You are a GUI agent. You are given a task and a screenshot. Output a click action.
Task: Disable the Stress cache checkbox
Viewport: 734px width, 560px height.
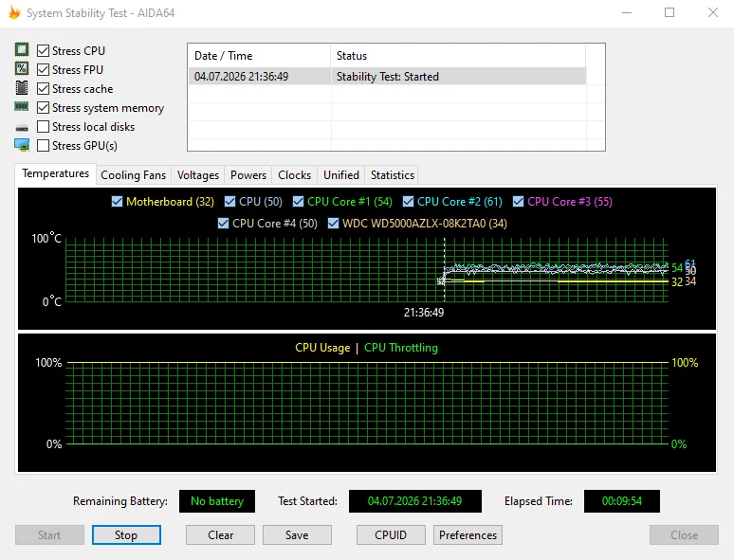pos(43,88)
